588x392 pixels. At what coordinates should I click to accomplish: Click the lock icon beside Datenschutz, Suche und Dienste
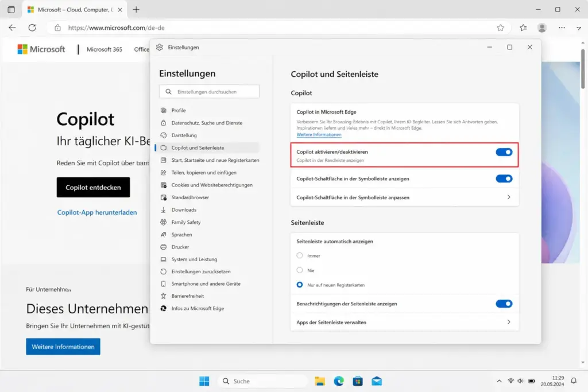(164, 123)
